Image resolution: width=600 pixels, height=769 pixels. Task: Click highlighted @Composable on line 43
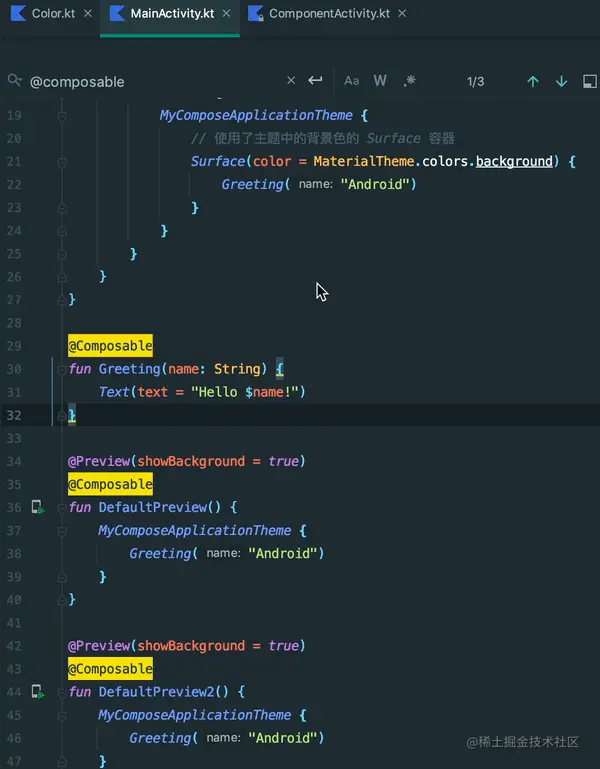110,669
